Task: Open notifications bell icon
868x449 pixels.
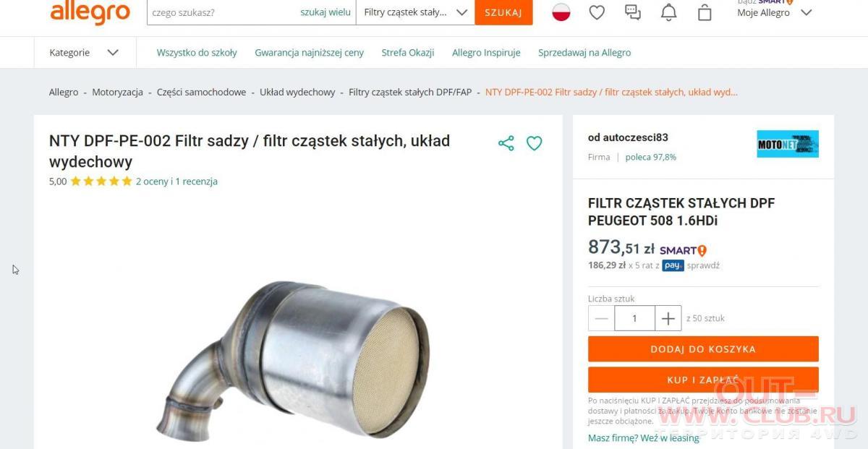Action: 669,12
